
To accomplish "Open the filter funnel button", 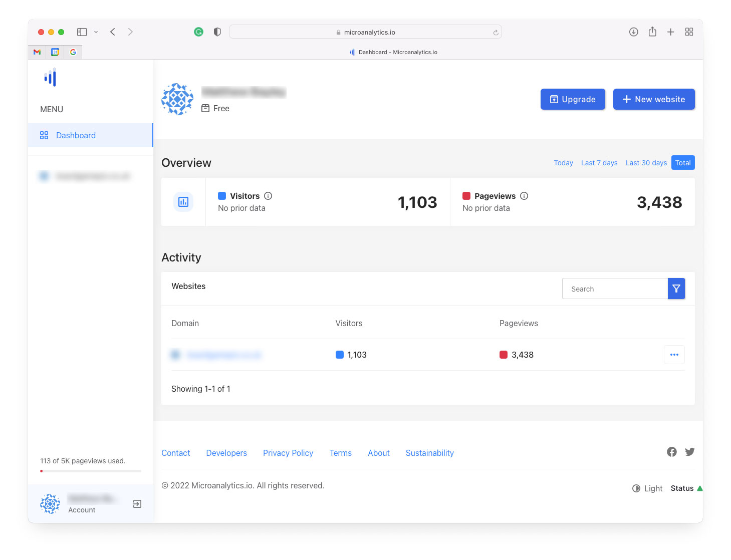I will click(676, 289).
